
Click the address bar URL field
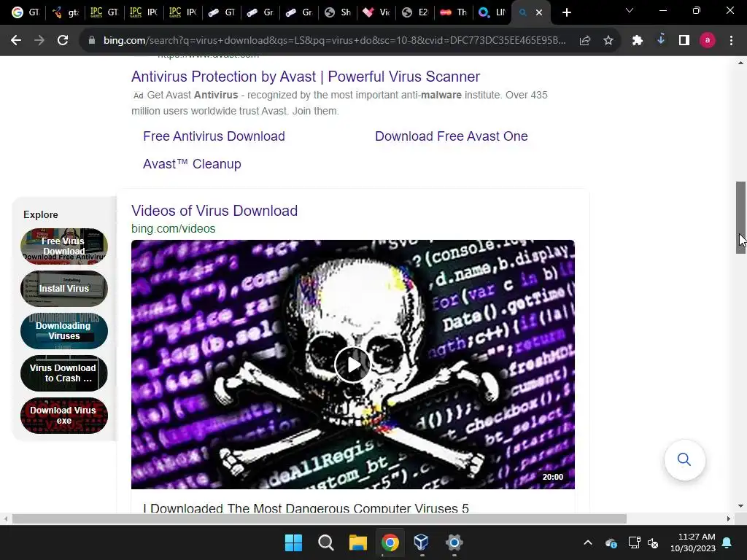tap(334, 41)
